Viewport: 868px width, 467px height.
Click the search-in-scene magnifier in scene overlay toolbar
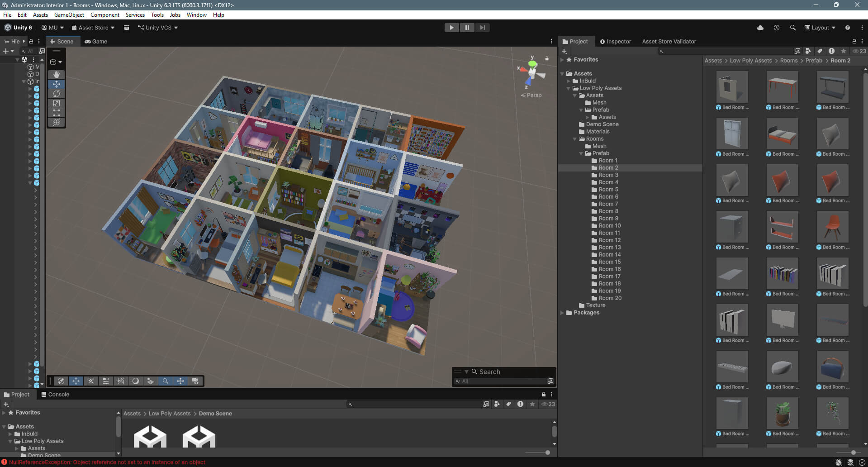(166, 381)
